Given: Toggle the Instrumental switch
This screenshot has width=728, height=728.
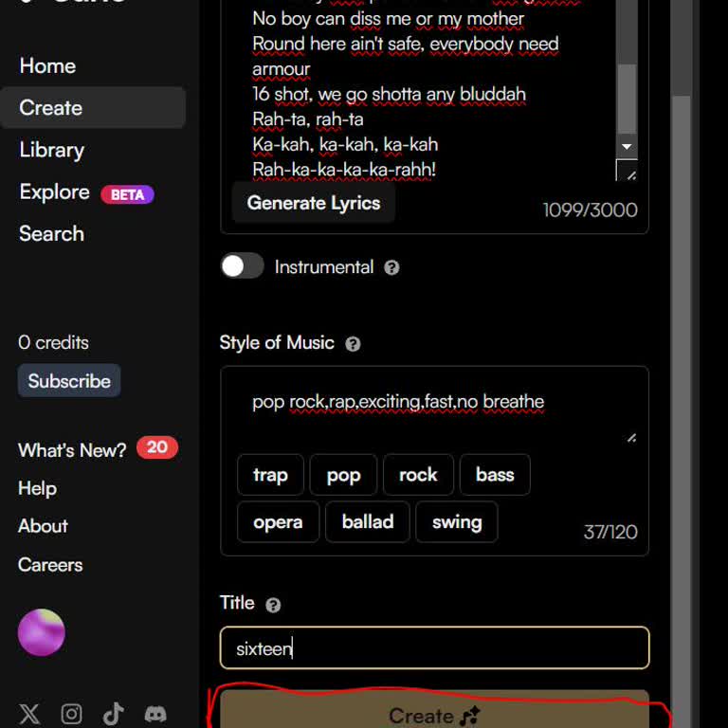Looking at the screenshot, I should (x=242, y=266).
